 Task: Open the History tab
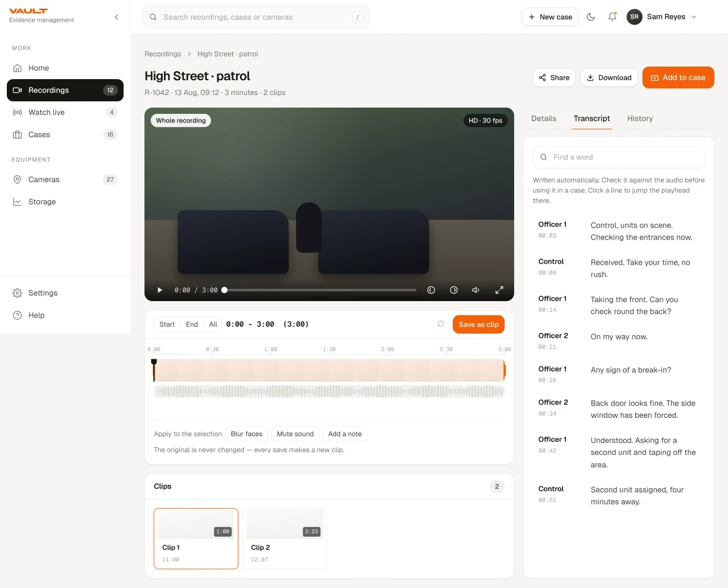(x=640, y=118)
